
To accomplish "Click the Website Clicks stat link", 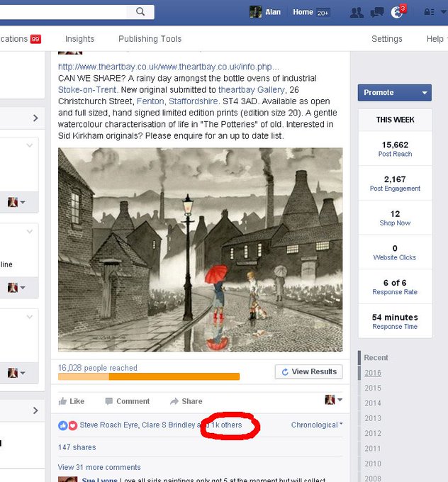I will 395,257.
